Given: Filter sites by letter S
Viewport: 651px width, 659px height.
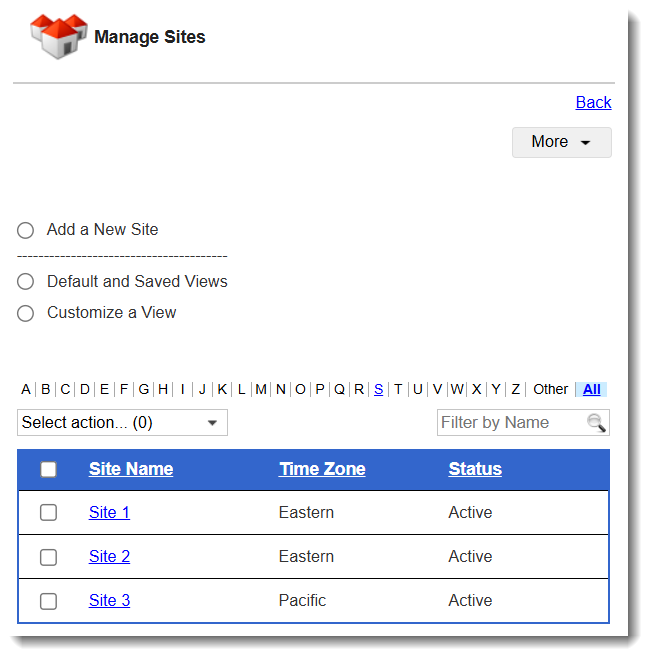Looking at the screenshot, I should pos(379,389).
